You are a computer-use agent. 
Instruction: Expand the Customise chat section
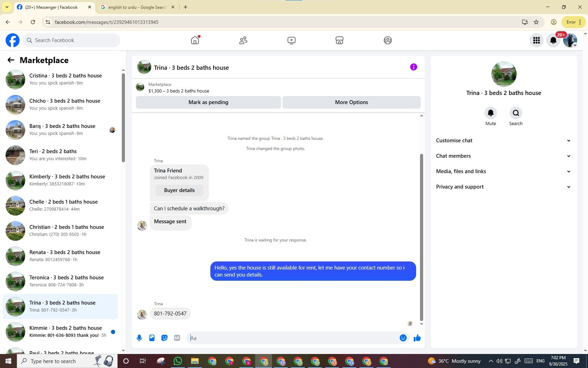coord(503,141)
